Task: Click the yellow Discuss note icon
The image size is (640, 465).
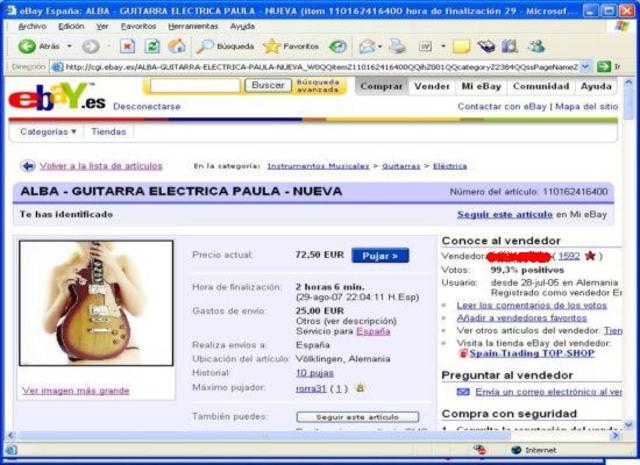Action: [461, 47]
